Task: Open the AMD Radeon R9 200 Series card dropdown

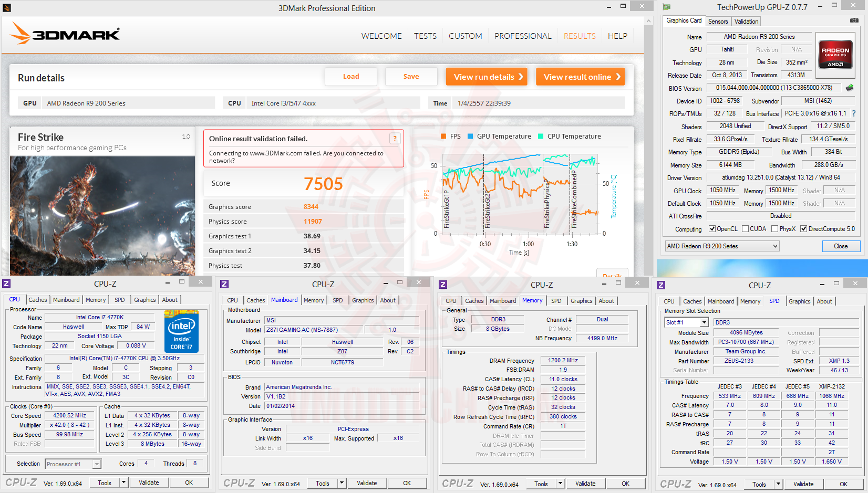Action: pyautogui.click(x=722, y=246)
